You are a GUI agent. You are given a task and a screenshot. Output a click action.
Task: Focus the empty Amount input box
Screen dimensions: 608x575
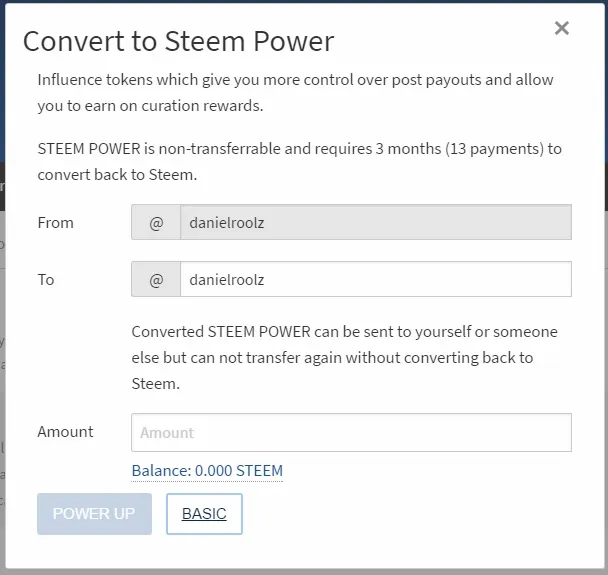coord(351,432)
